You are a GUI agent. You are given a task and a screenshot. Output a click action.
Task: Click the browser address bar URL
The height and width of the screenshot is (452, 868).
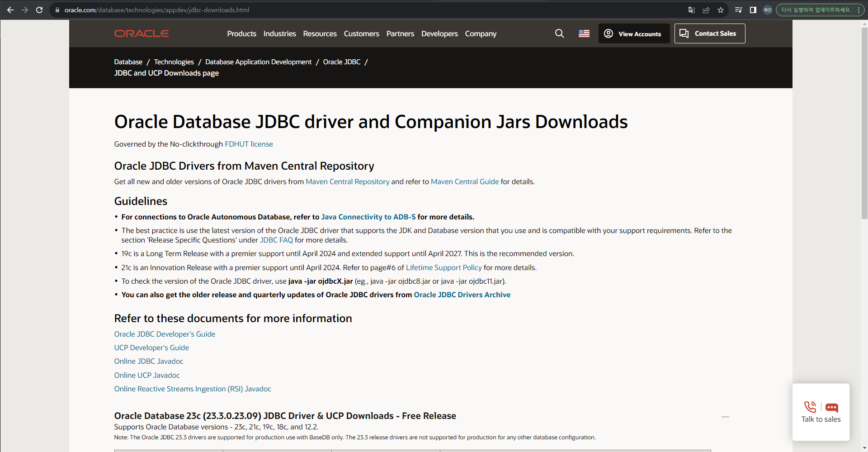(x=157, y=10)
